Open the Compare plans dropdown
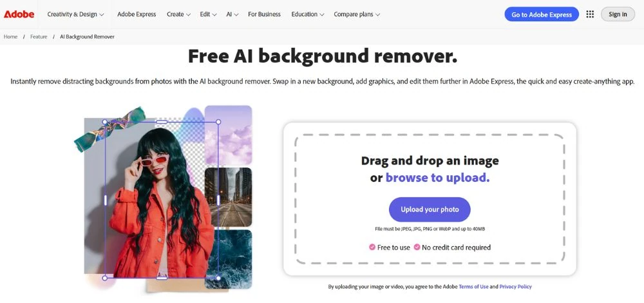 357,14
